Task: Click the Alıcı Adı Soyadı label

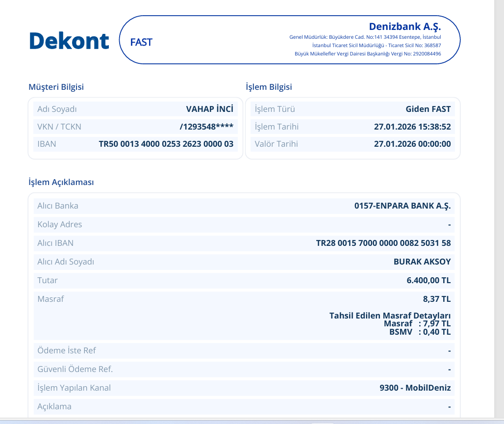Action: click(66, 262)
